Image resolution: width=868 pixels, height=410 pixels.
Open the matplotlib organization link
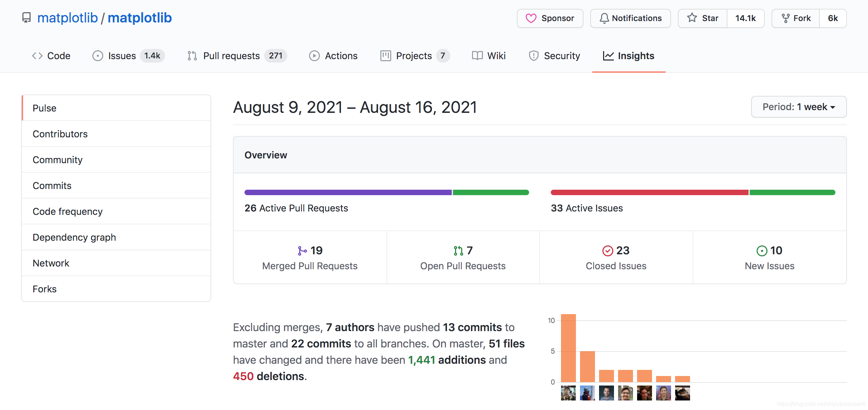tap(68, 18)
